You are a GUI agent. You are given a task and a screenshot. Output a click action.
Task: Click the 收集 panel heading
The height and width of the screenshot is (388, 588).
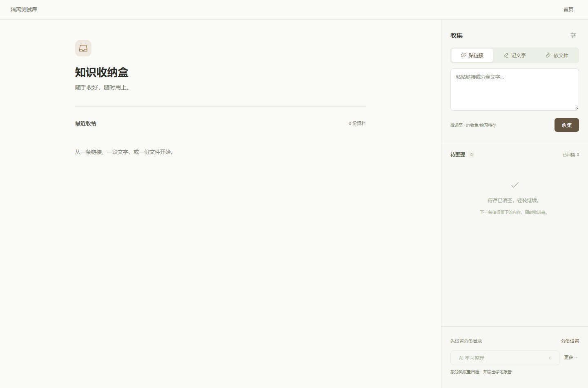point(457,36)
